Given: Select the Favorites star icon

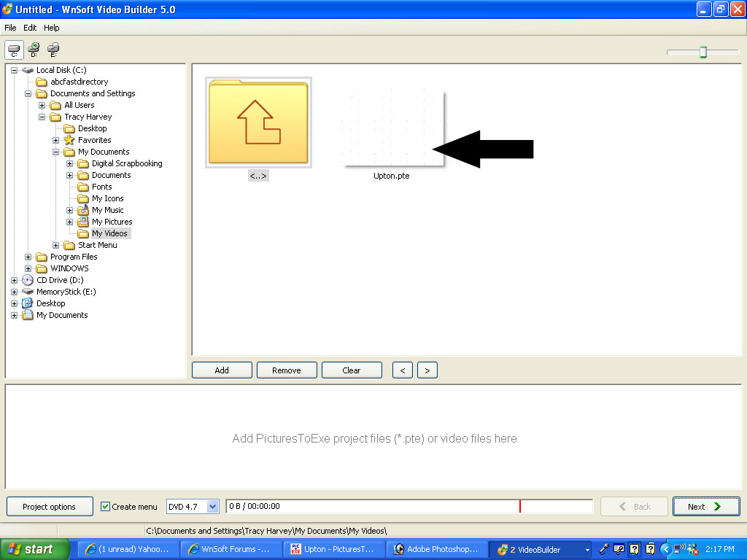Looking at the screenshot, I should click(x=69, y=140).
